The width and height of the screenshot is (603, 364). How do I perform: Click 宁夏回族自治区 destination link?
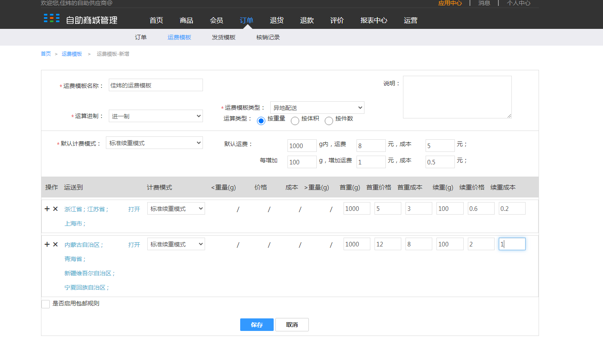click(87, 287)
